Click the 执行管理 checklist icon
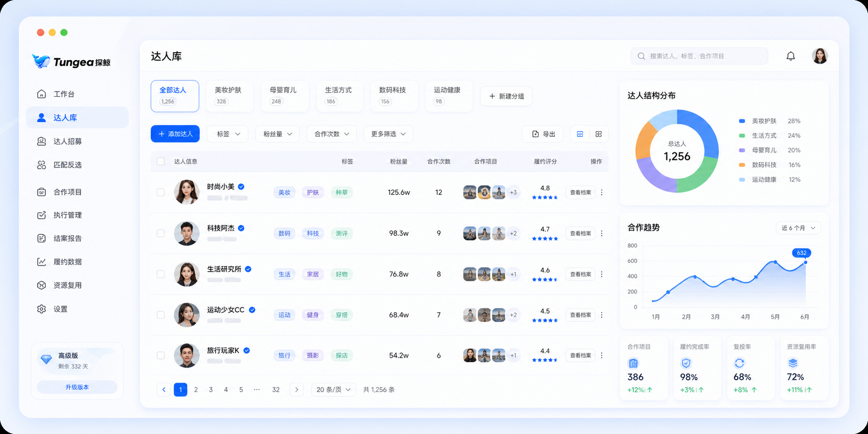The image size is (868, 434). click(x=42, y=215)
